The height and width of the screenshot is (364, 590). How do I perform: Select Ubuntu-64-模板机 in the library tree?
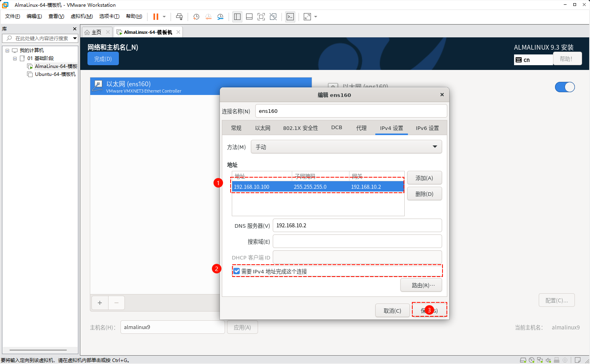click(55, 74)
